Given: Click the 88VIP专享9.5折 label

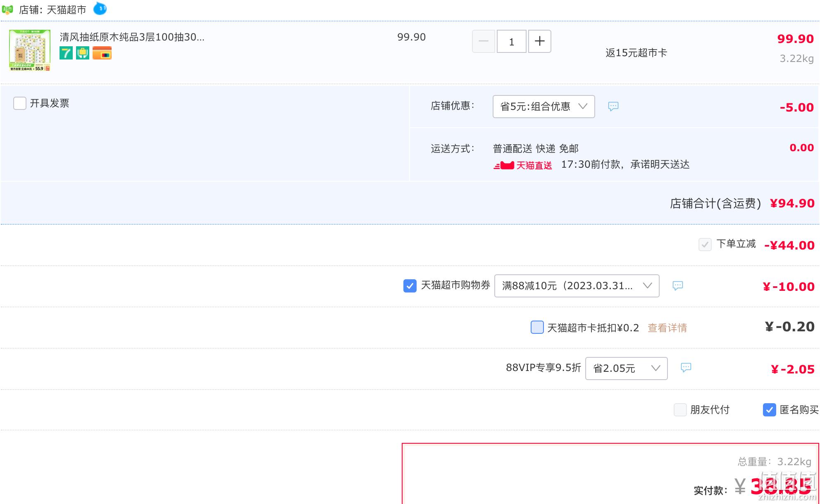Looking at the screenshot, I should [543, 368].
